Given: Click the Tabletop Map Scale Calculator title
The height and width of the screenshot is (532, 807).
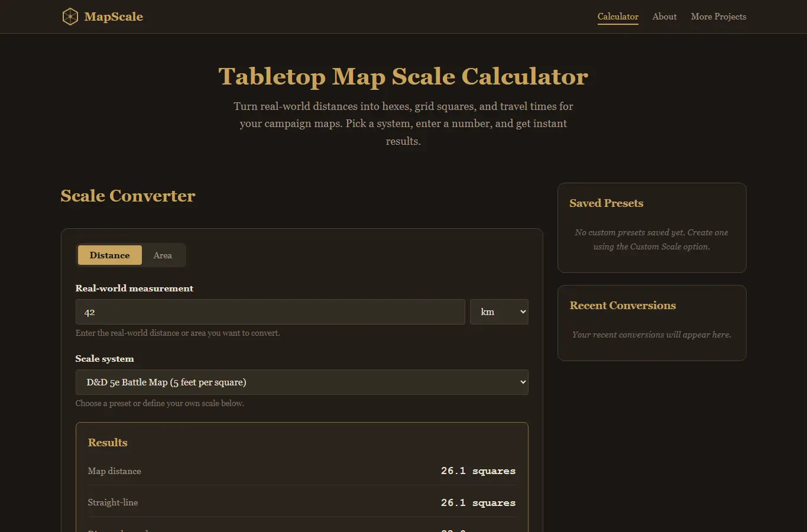Looking at the screenshot, I should [403, 76].
